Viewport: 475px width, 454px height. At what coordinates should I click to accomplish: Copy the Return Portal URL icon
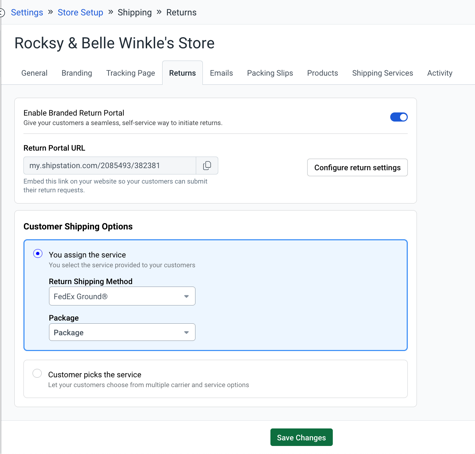point(207,165)
